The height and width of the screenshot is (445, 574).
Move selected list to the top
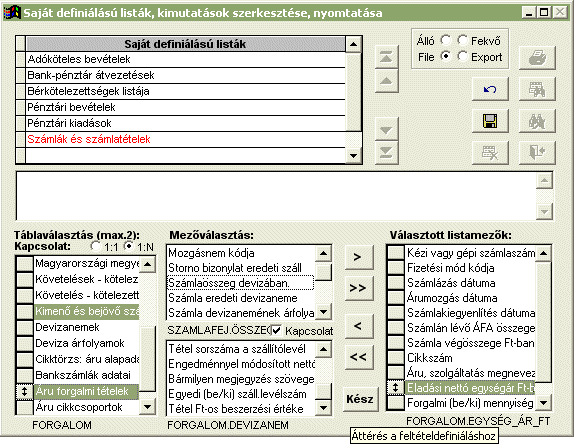pos(386,57)
